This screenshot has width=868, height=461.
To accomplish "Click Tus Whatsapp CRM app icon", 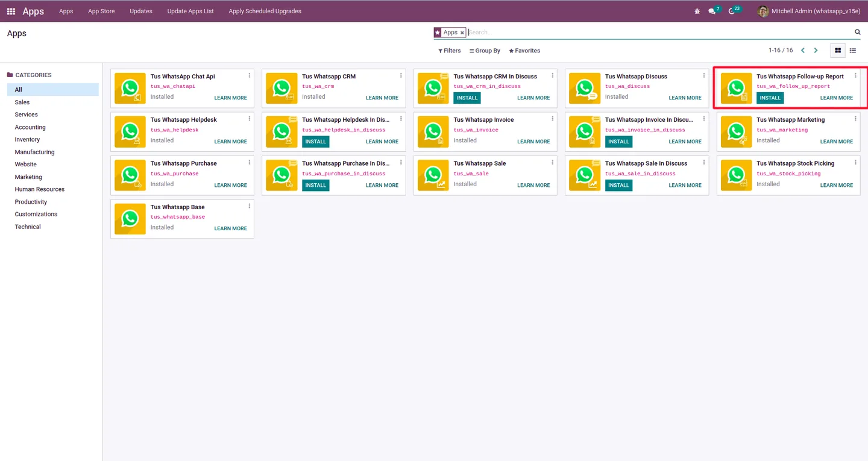I will [x=281, y=89].
